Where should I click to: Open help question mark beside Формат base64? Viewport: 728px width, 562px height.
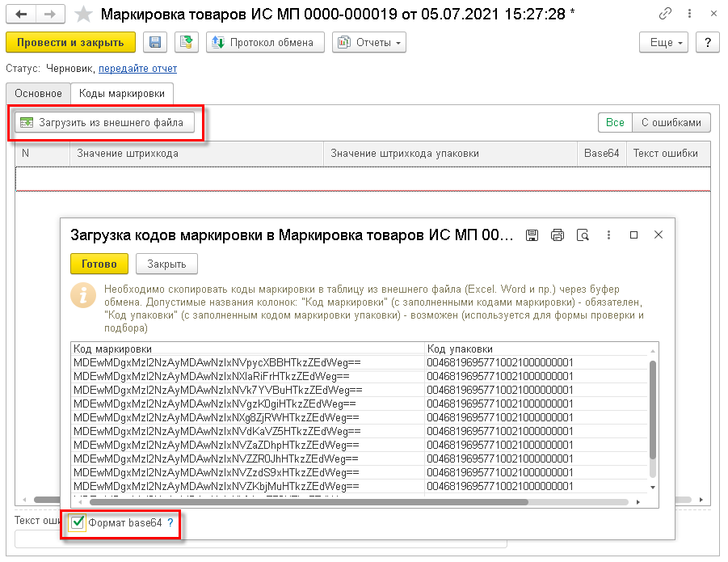coord(170,522)
